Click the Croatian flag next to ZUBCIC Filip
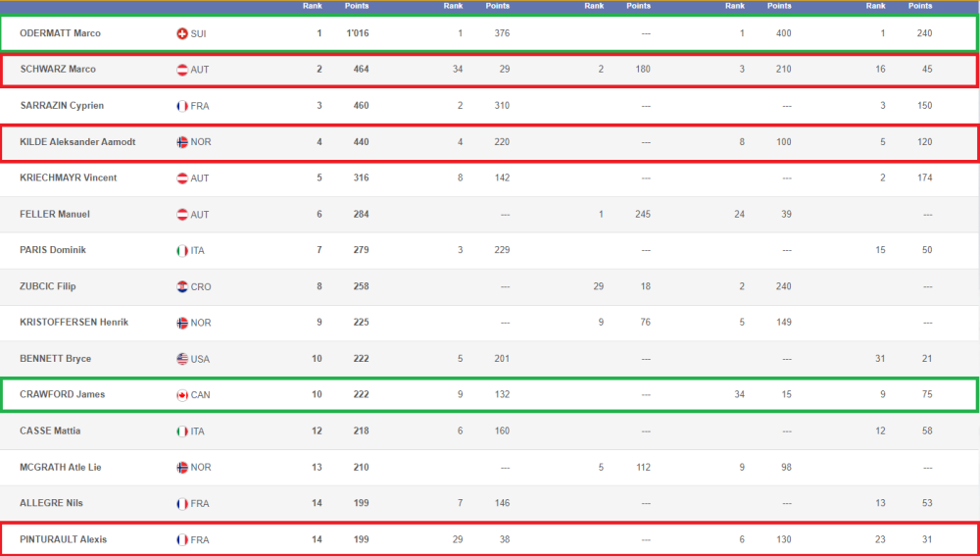 [182, 287]
